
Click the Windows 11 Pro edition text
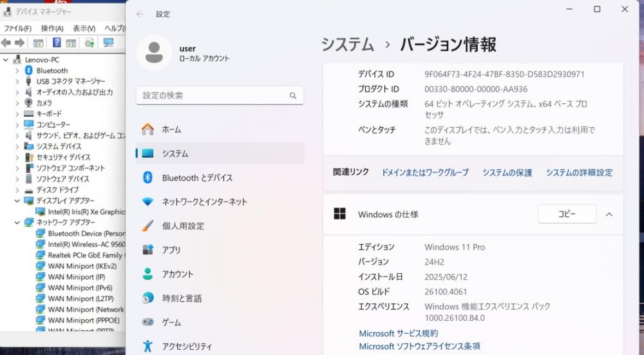[455, 247]
